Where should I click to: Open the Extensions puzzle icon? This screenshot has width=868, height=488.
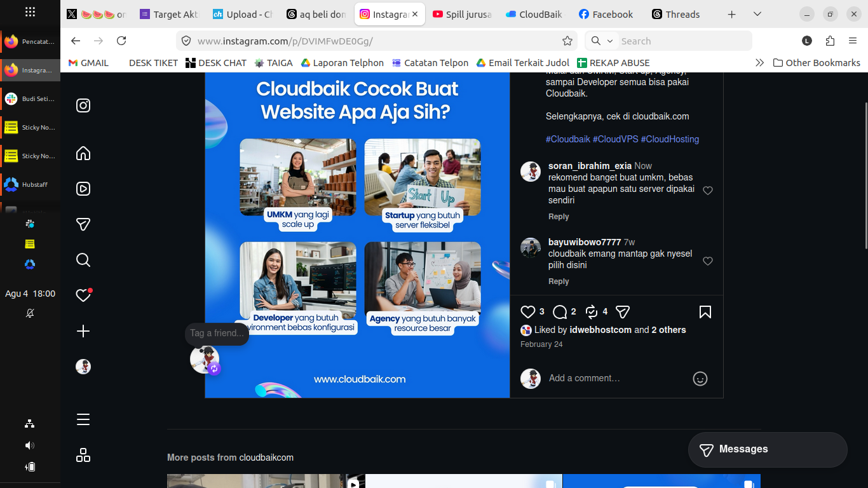(830, 41)
